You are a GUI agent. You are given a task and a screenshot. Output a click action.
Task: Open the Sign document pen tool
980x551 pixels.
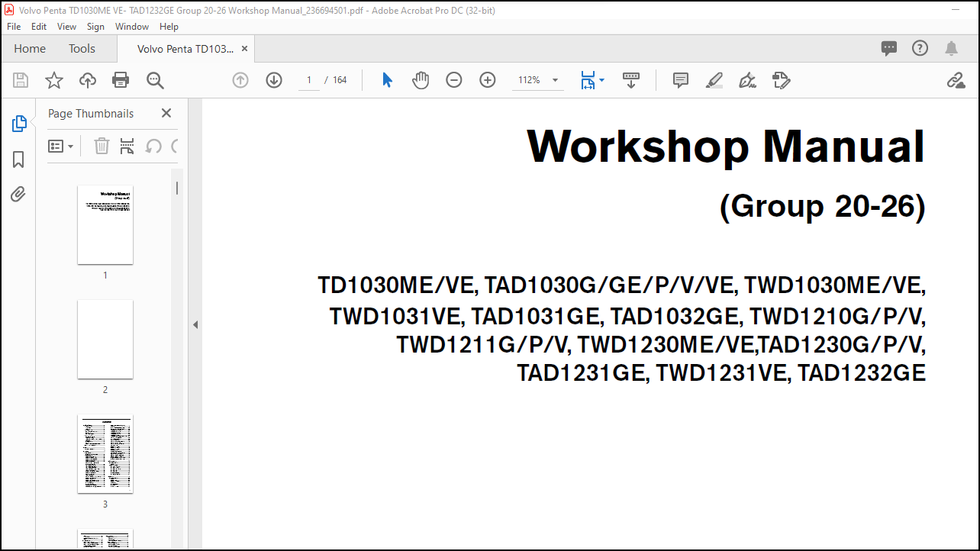(x=748, y=80)
